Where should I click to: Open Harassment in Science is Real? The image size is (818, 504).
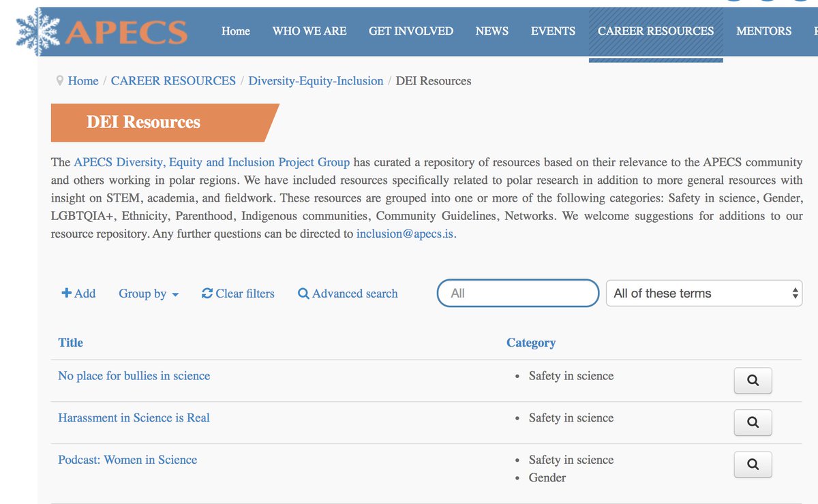click(x=134, y=418)
